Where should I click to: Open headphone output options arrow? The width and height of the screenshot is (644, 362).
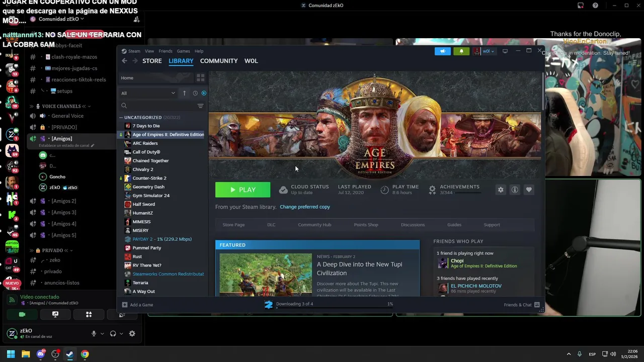[121, 333]
